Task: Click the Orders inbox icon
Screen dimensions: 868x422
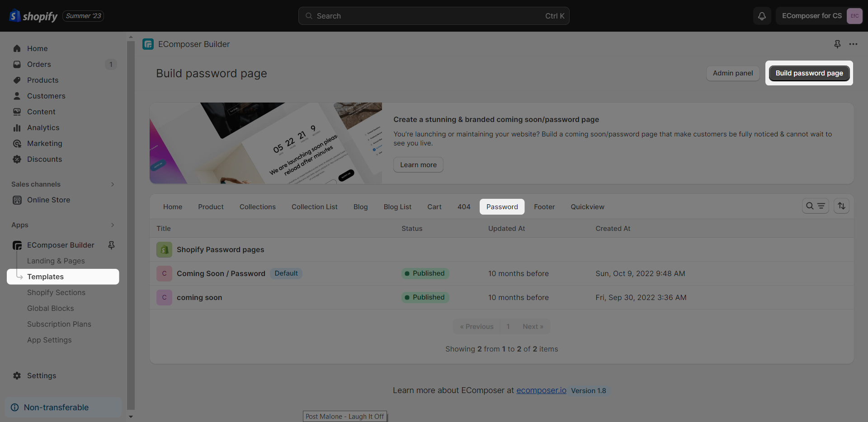Action: point(17,64)
